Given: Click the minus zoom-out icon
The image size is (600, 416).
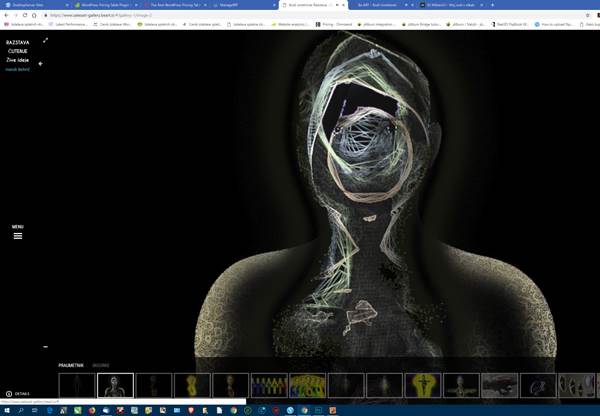Looking at the screenshot, I should (x=45, y=347).
